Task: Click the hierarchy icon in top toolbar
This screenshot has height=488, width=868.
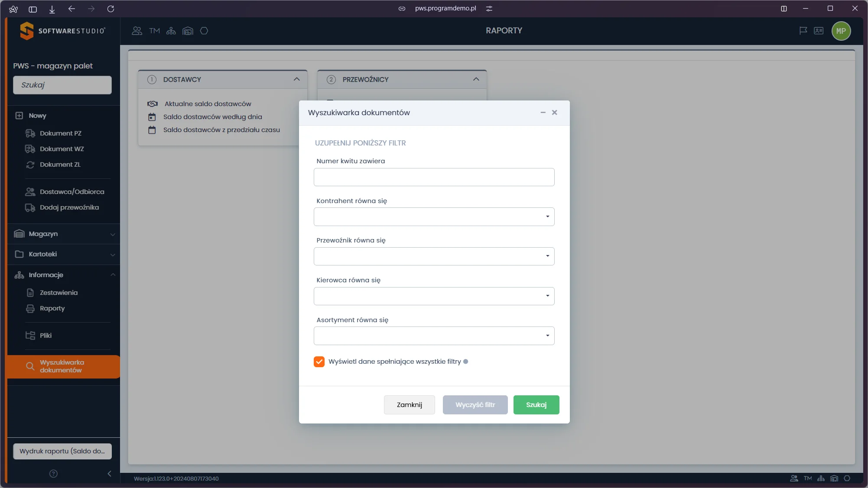Action: coord(171,31)
